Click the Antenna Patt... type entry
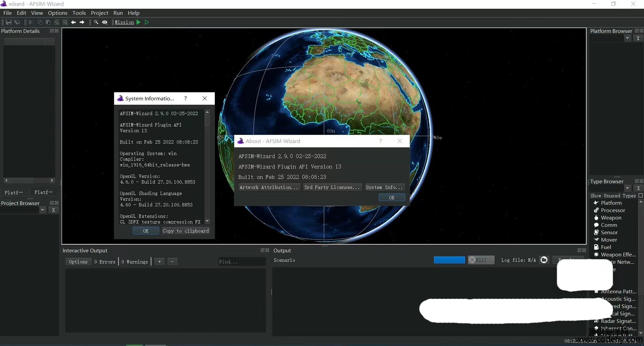This screenshot has height=346, width=644. click(618, 292)
